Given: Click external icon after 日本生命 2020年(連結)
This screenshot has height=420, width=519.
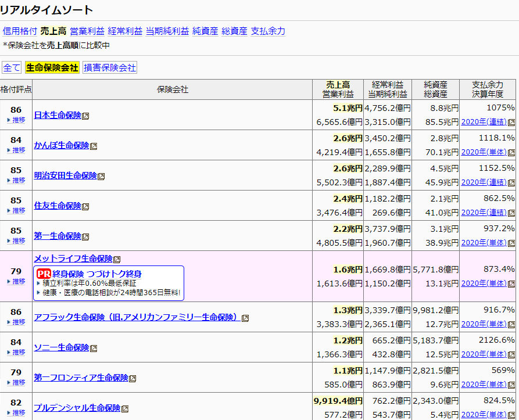Looking at the screenshot, I should [511, 123].
